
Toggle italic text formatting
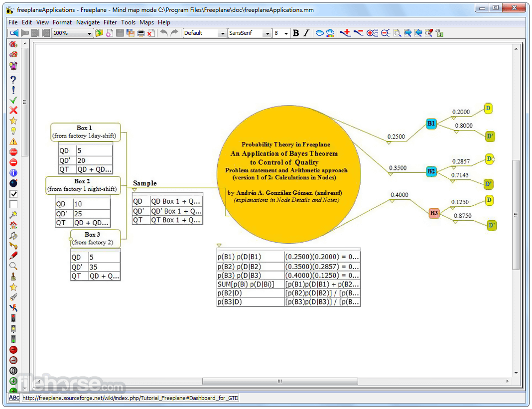click(306, 33)
